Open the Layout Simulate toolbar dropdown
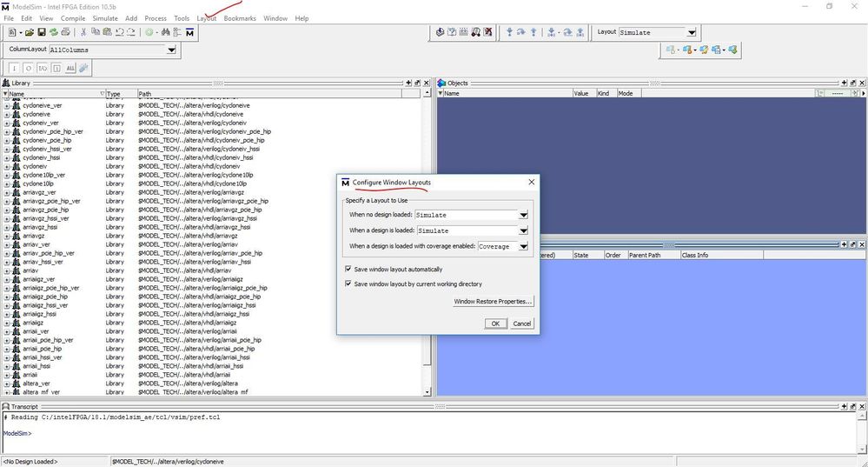This screenshot has width=868, height=467. click(692, 33)
